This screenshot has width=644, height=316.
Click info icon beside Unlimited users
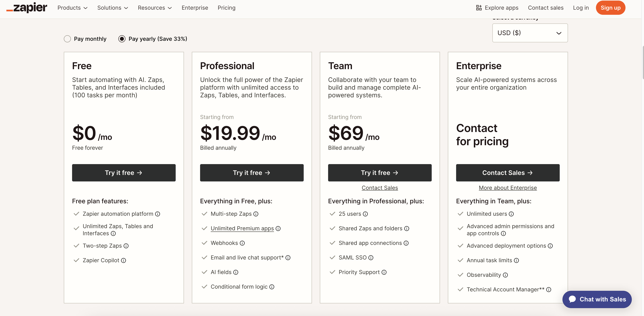click(x=511, y=214)
